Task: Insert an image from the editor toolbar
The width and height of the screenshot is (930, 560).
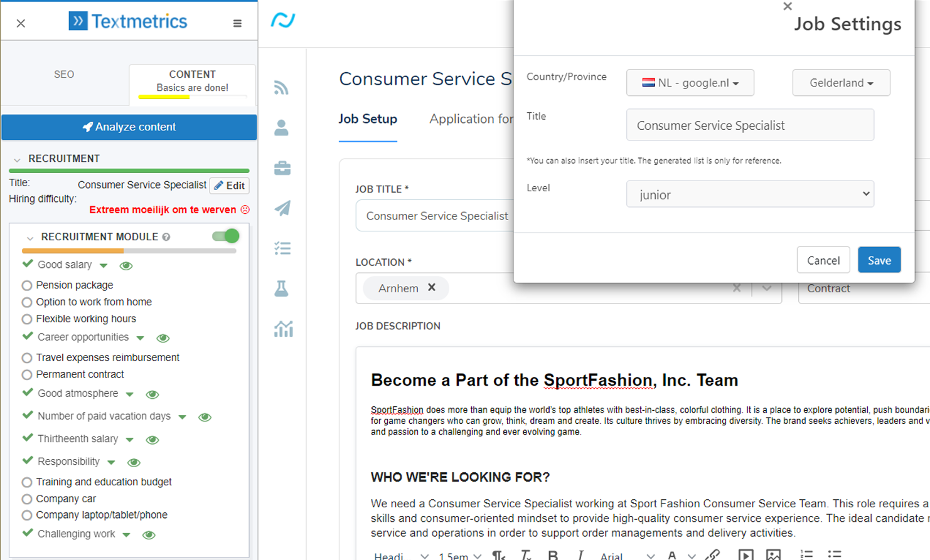Action: click(x=773, y=554)
